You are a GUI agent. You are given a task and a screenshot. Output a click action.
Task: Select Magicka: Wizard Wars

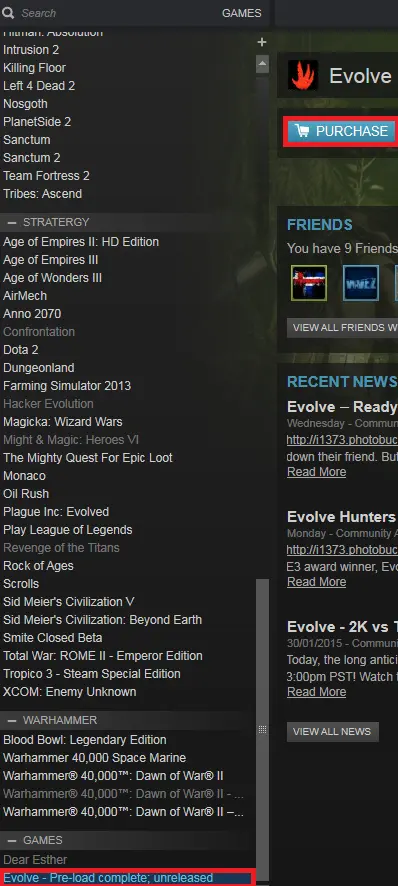point(63,422)
